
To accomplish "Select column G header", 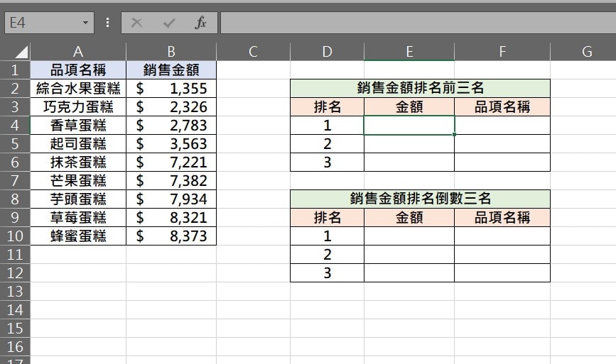I will pyautogui.click(x=583, y=52).
